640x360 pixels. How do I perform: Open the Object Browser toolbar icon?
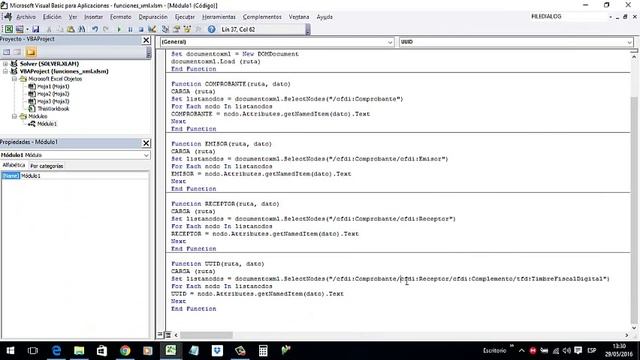187,29
